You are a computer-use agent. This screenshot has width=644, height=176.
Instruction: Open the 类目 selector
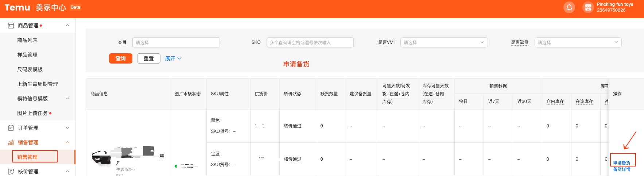[176, 42]
